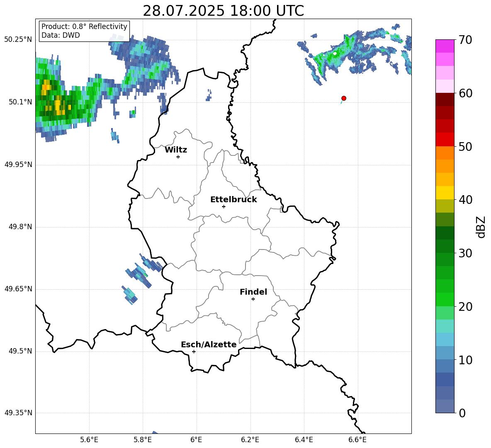Click the 50.1°N latitude label
This screenshot has width=491, height=448.
20,102
